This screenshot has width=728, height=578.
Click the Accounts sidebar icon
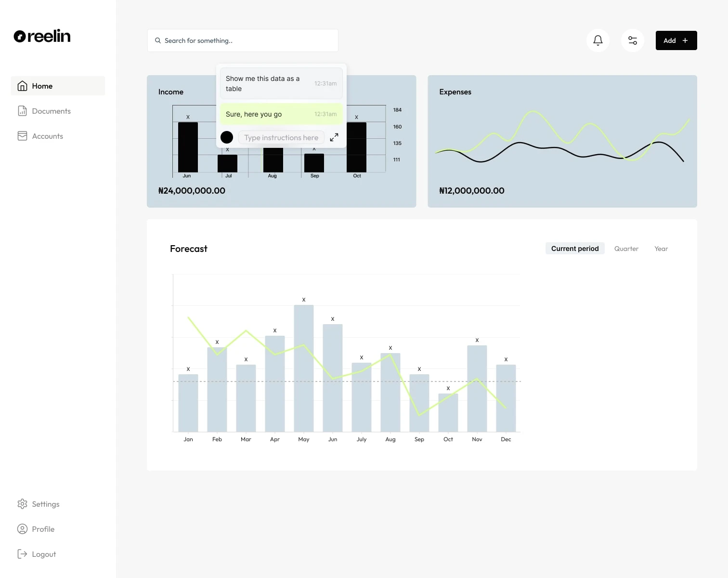click(22, 136)
